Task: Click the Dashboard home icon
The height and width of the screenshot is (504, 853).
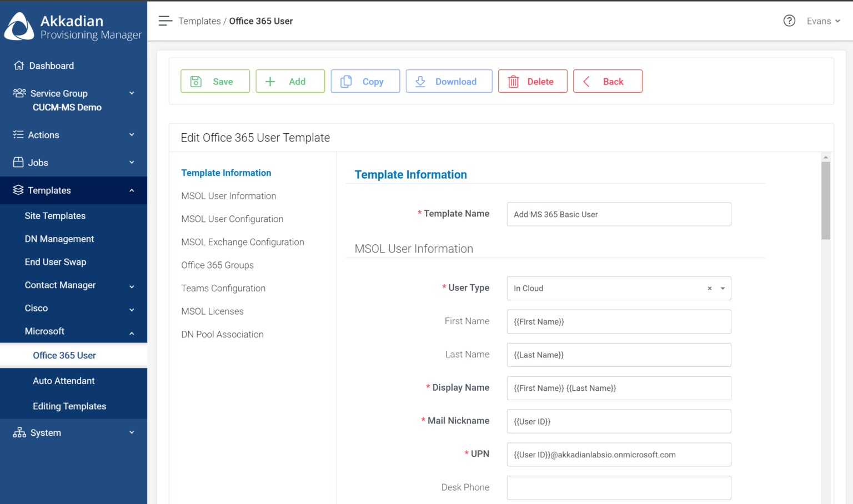Action: [x=18, y=65]
